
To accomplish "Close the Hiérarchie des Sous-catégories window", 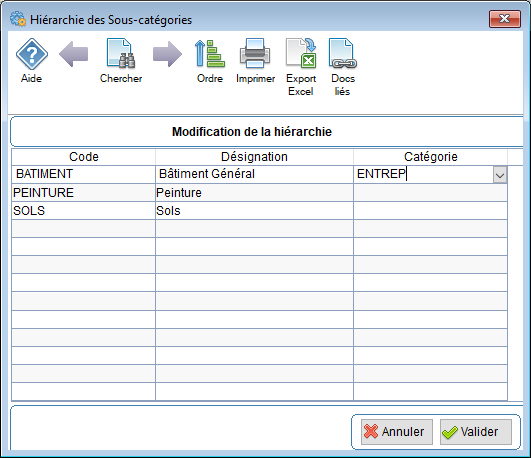I will (x=505, y=19).
